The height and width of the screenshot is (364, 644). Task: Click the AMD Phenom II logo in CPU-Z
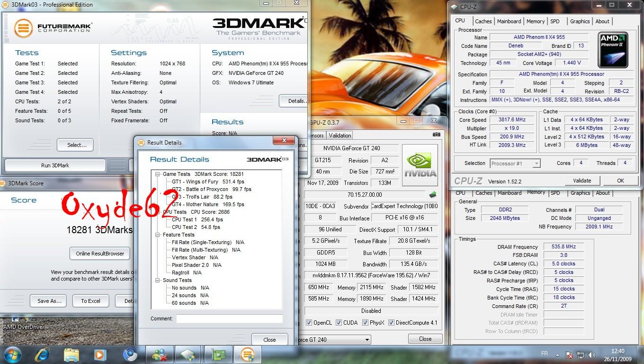613,50
